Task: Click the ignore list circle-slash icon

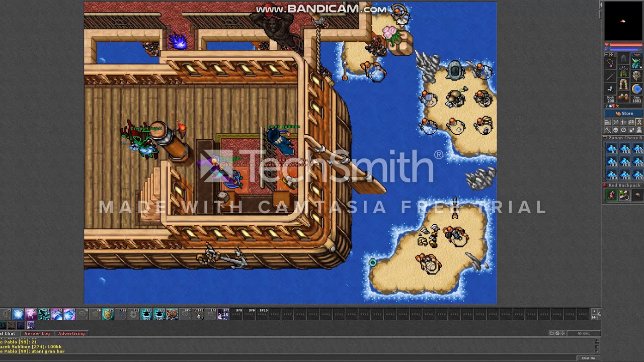Action: pos(557,333)
